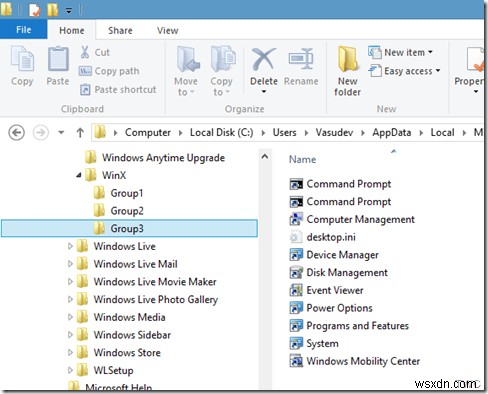Viewport: 488px width, 394px height.
Task: Create a New folder
Action: [x=348, y=72]
